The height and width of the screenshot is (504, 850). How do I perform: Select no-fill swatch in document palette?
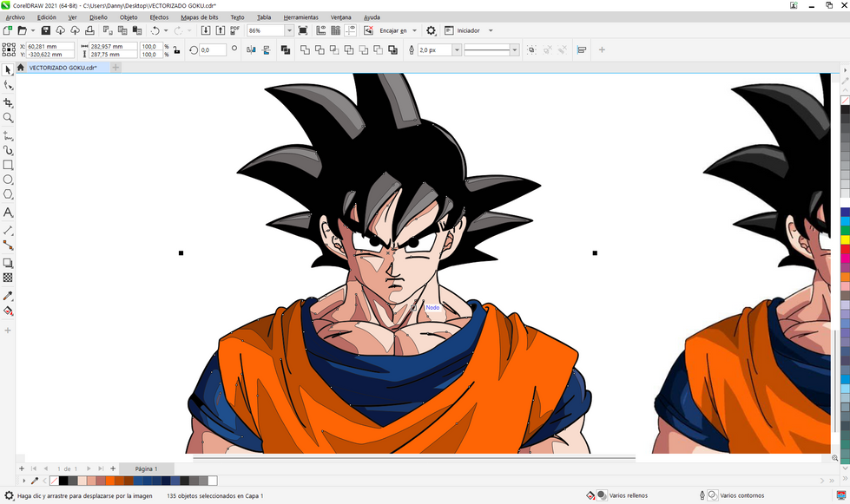click(54, 481)
